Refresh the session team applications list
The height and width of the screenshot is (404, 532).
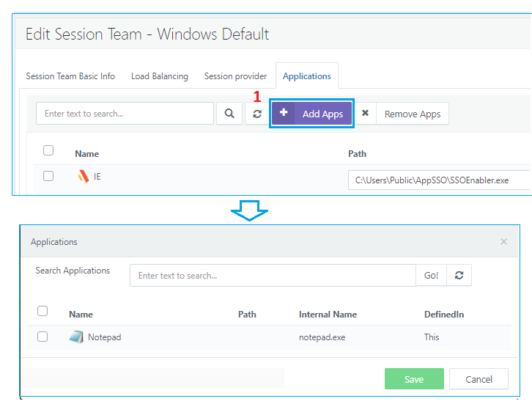[257, 114]
